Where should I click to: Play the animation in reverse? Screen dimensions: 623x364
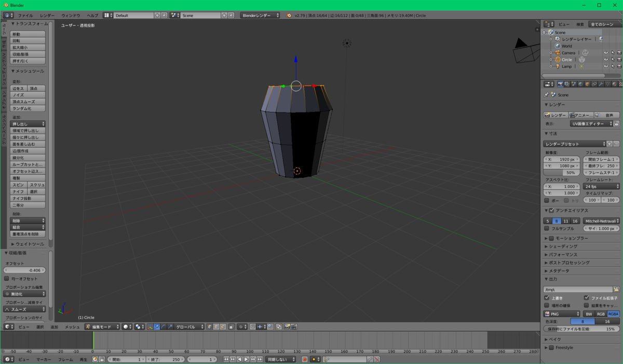coord(239,359)
